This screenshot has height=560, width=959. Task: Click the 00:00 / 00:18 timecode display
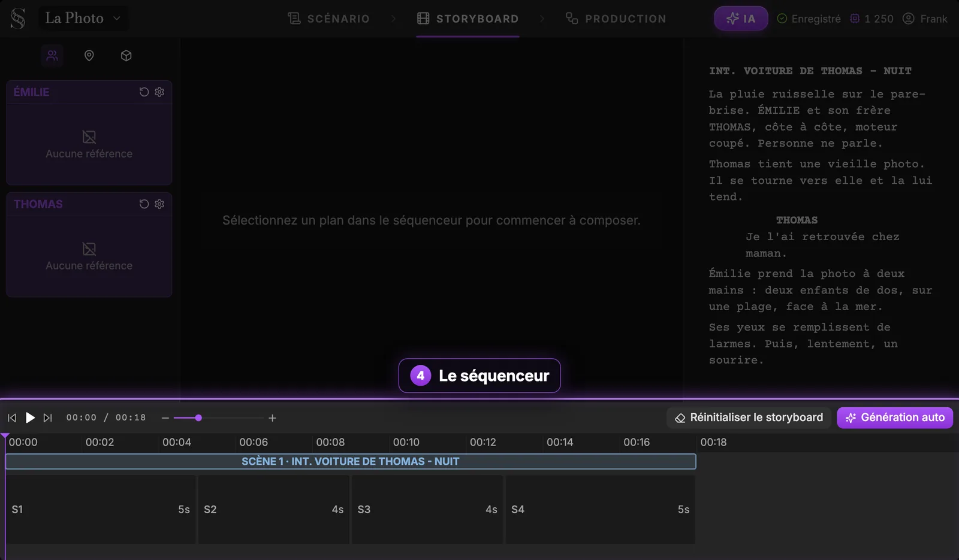pos(106,418)
